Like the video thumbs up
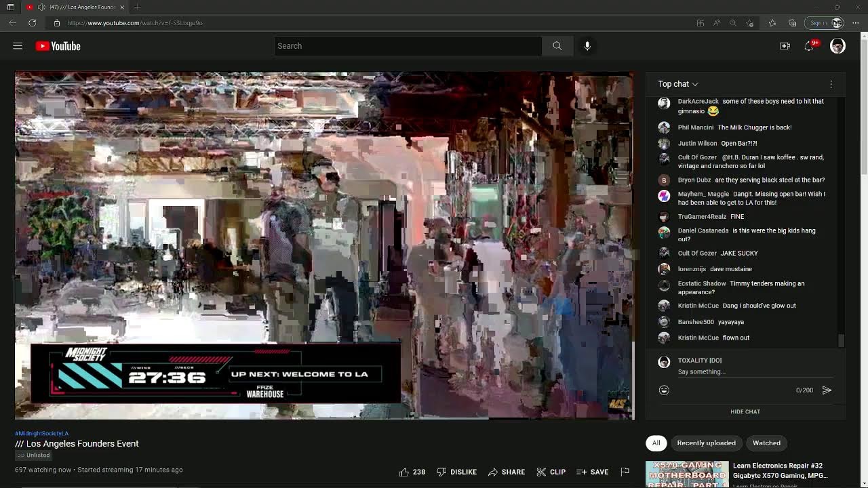The height and width of the screenshot is (488, 868). tap(404, 472)
